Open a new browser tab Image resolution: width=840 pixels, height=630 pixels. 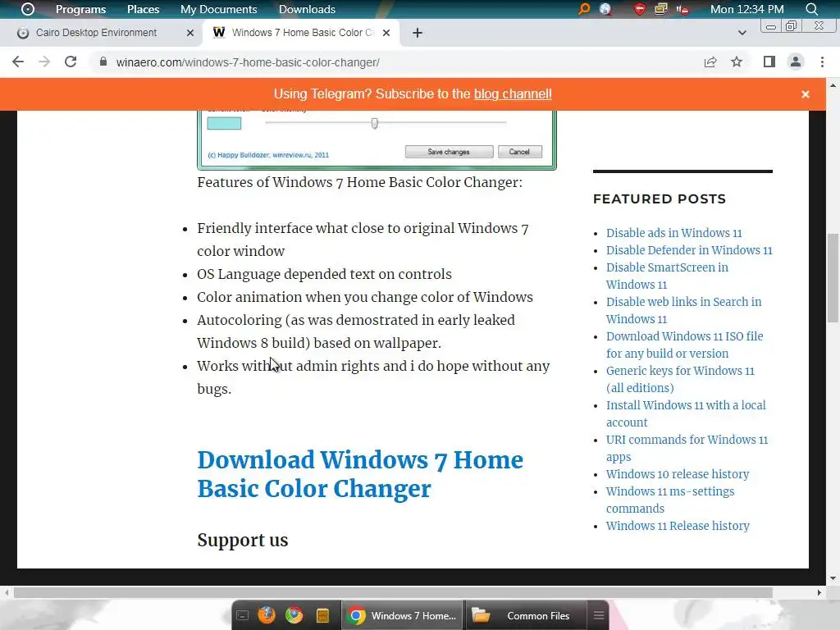418,33
